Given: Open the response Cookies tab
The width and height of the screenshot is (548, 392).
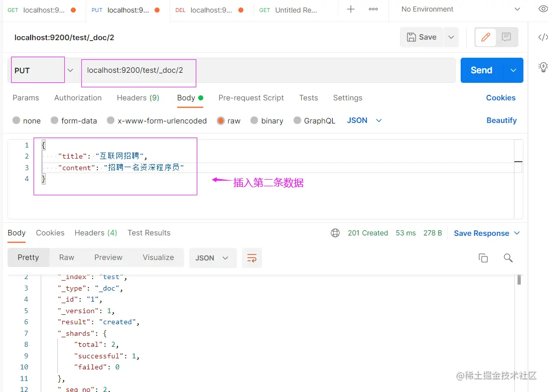Looking at the screenshot, I should click(x=50, y=233).
